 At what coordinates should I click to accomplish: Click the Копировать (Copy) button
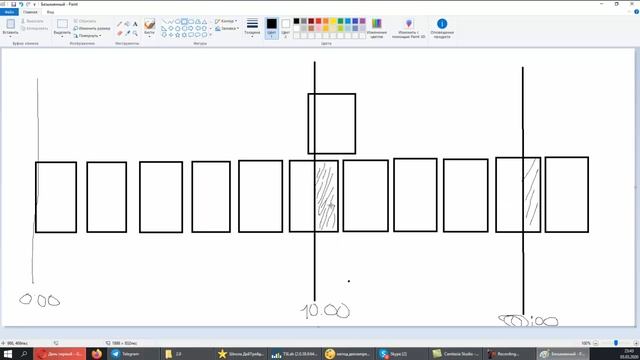[34, 28]
